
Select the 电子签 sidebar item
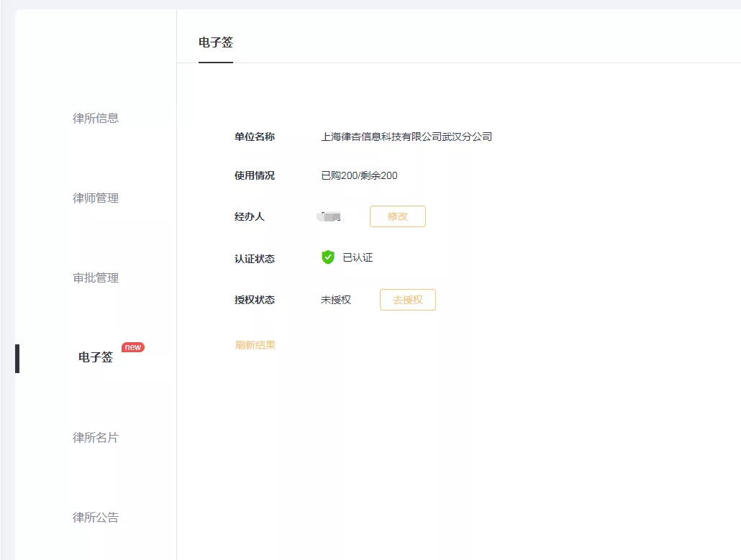(x=96, y=357)
